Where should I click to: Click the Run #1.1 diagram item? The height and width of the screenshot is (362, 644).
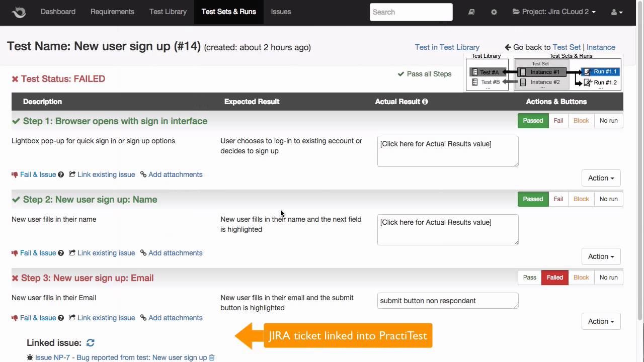pos(601,72)
